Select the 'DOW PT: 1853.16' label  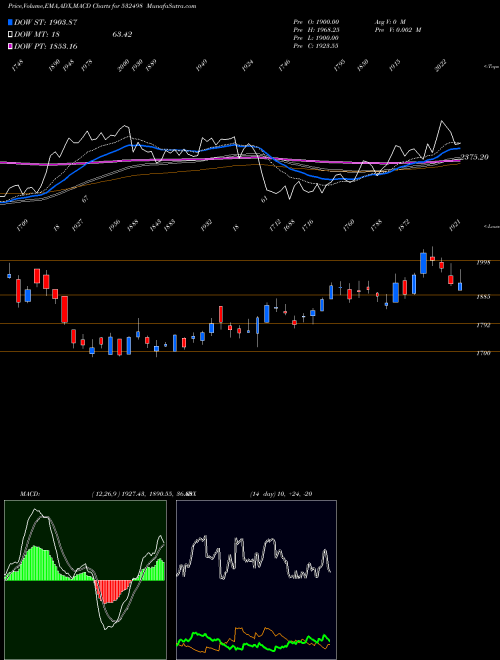coord(46,46)
